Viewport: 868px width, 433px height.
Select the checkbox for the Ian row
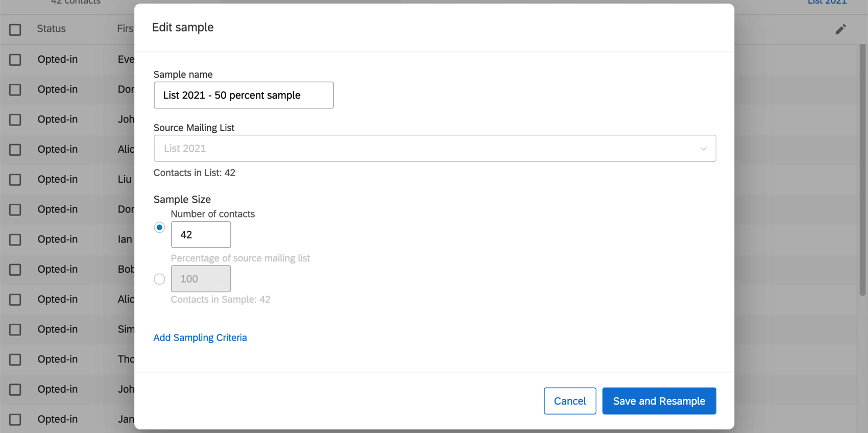(x=15, y=239)
